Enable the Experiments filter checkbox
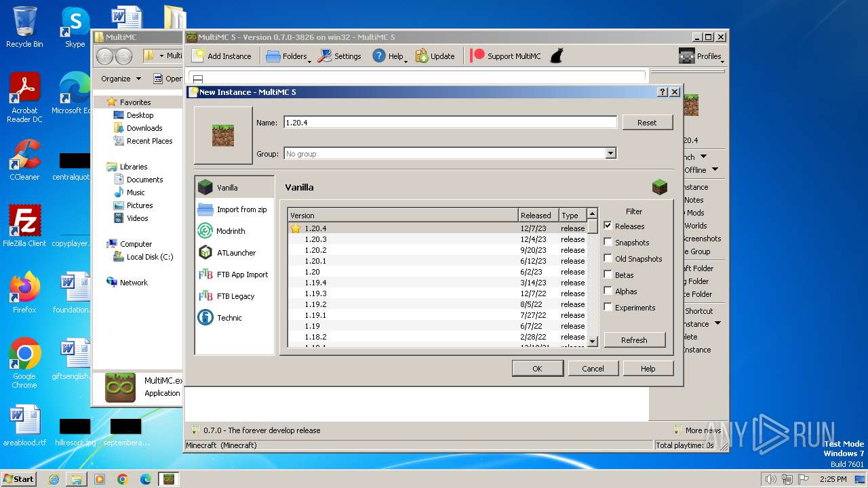 tap(608, 307)
